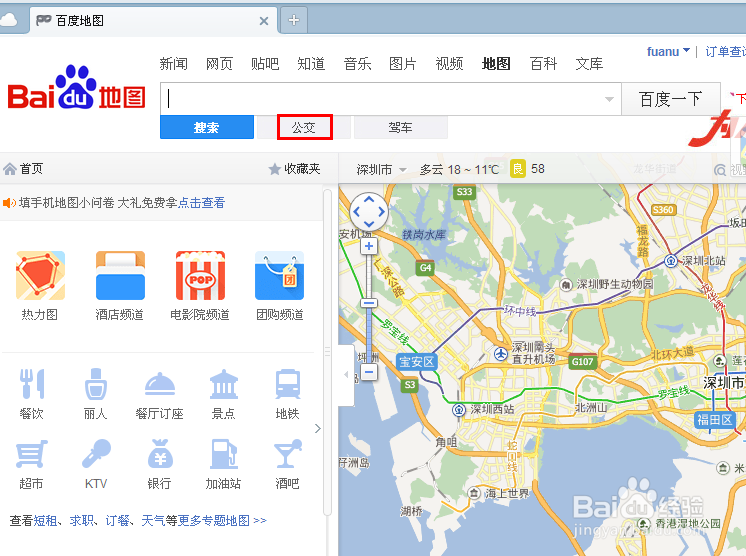The width and height of the screenshot is (746, 556).
Task: Click the map pan direction control
Action: (x=369, y=212)
